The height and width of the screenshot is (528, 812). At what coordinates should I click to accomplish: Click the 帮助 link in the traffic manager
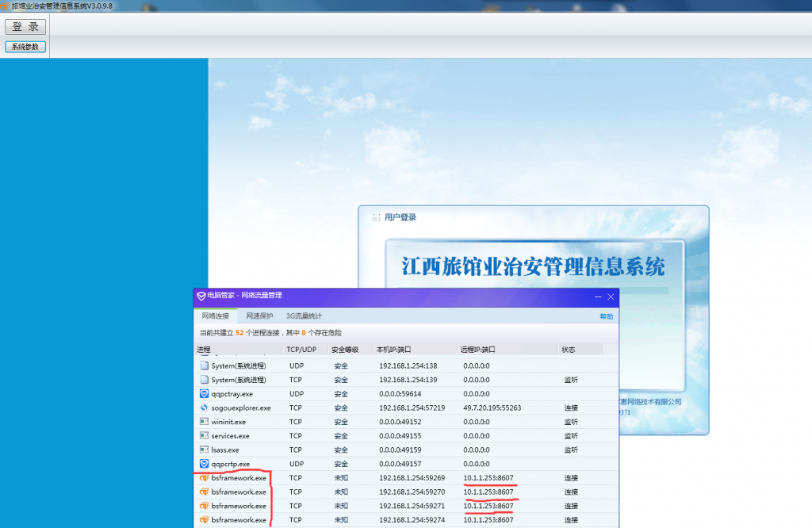[606, 316]
